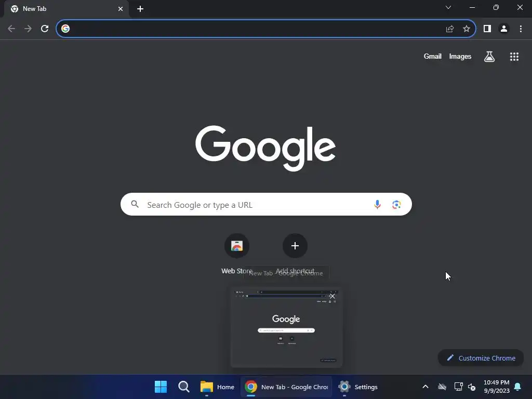The width and height of the screenshot is (532, 399).
Task: Reload the current page
Action: pos(45,29)
